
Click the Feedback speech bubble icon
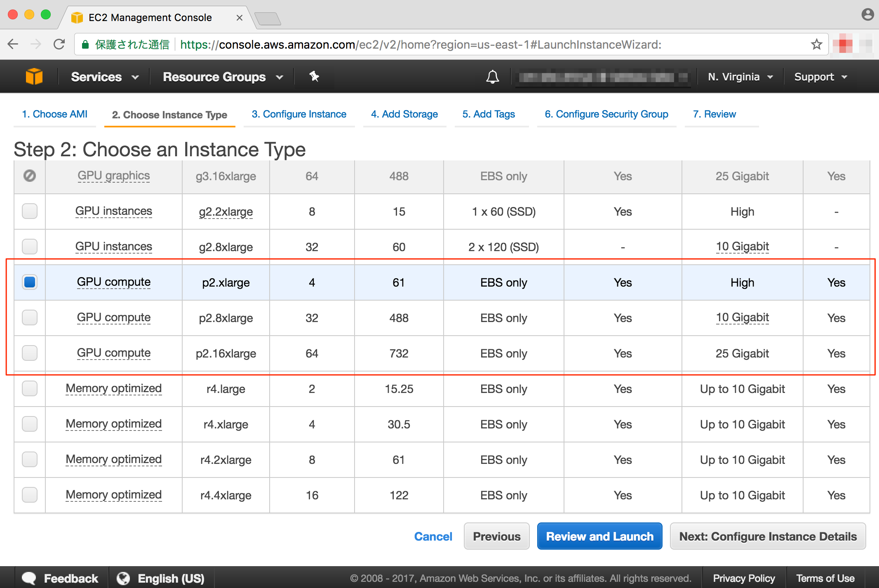coord(29,578)
